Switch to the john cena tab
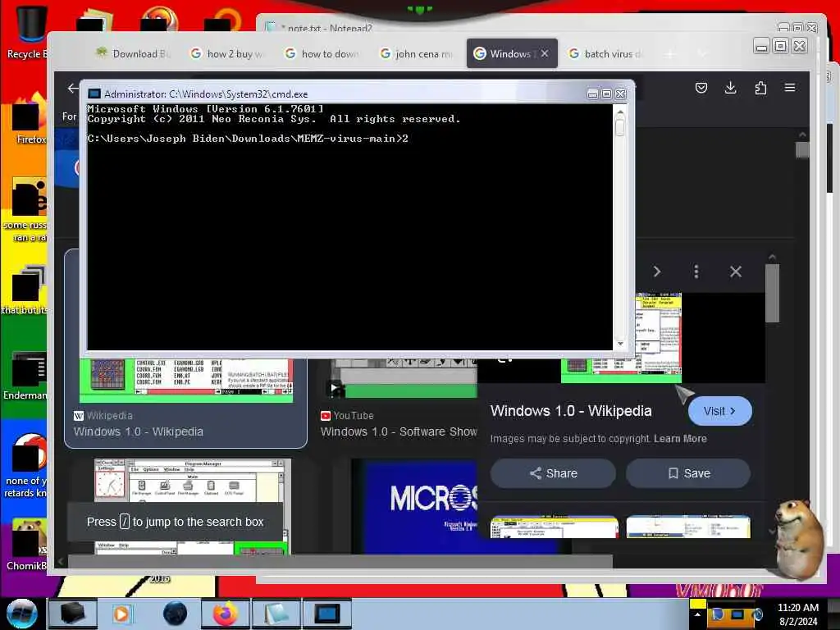This screenshot has height=630, width=840. 417,53
